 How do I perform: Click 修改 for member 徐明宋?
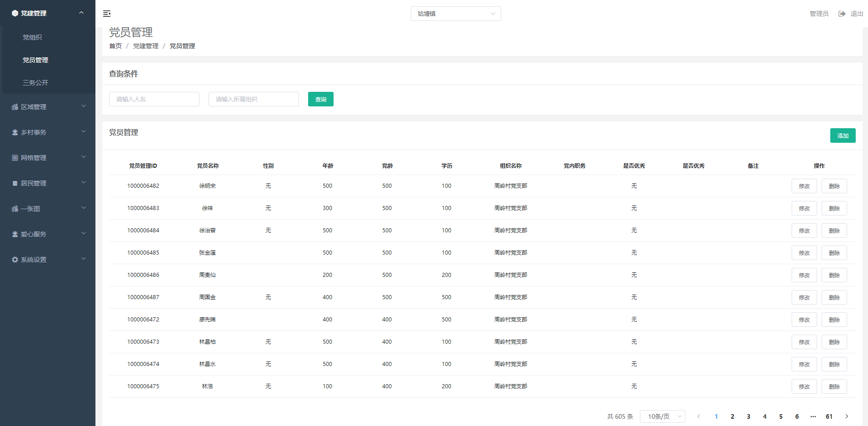(804, 186)
